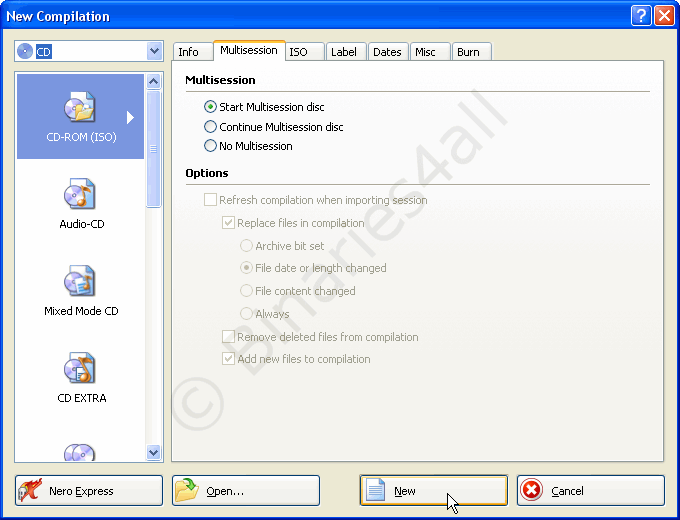Image resolution: width=680 pixels, height=520 pixels.
Task: Switch to the Info tab
Action: pos(189,52)
